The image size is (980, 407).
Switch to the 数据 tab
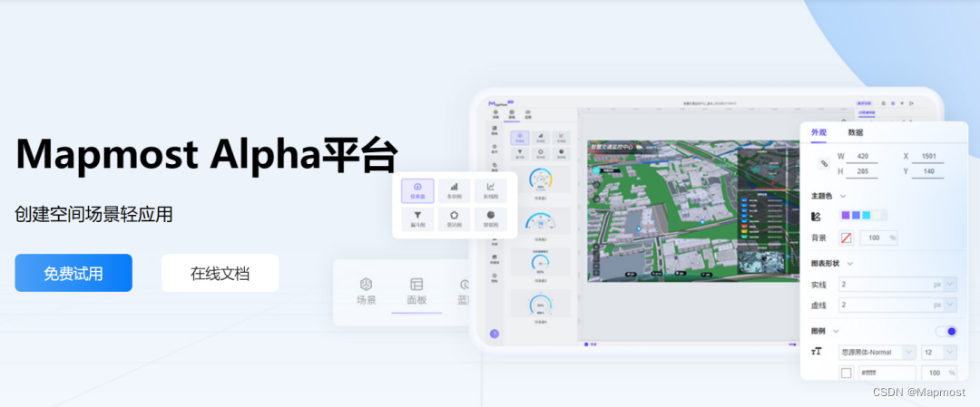pyautogui.click(x=856, y=132)
